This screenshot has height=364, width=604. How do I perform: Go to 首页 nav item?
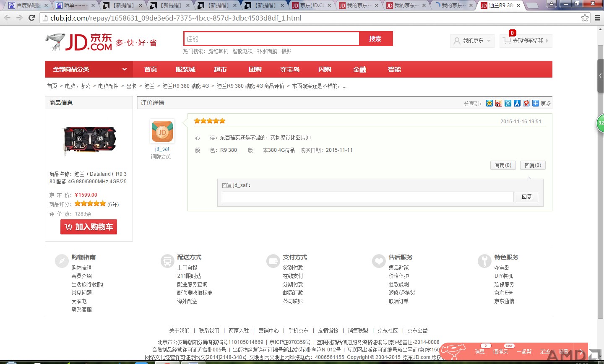tap(151, 69)
